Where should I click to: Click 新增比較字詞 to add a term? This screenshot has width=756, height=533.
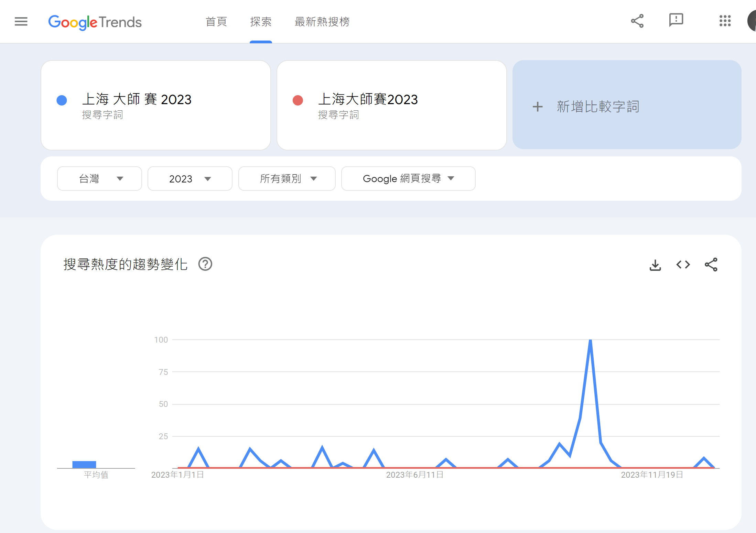tap(598, 107)
